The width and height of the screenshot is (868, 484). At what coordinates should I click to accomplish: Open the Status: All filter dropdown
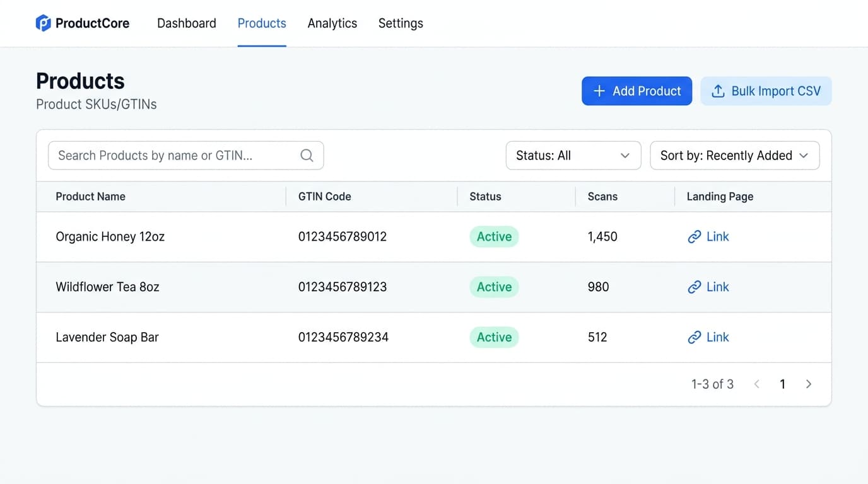573,156
